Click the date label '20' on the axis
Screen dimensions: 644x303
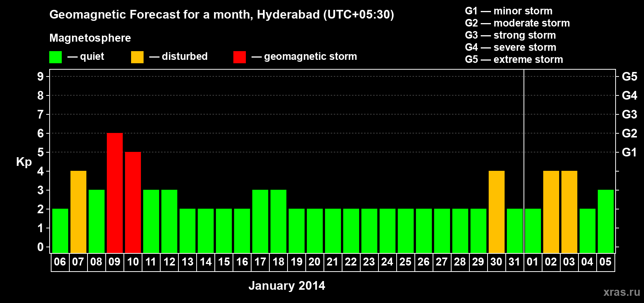314,262
